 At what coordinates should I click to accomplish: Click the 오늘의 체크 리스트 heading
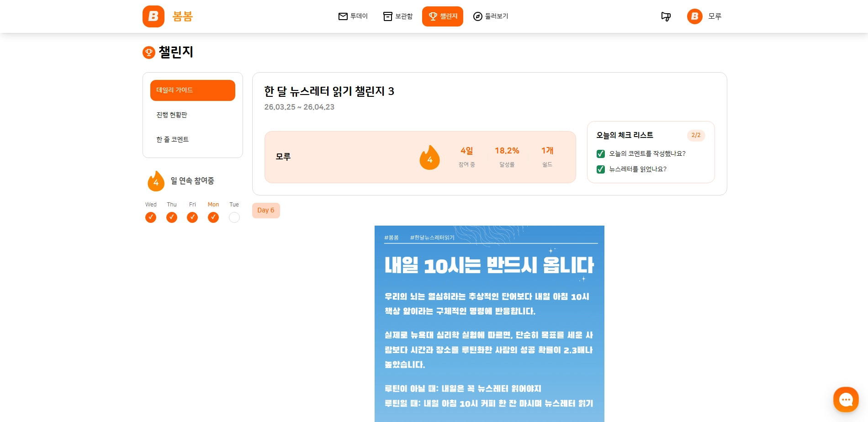pos(625,135)
